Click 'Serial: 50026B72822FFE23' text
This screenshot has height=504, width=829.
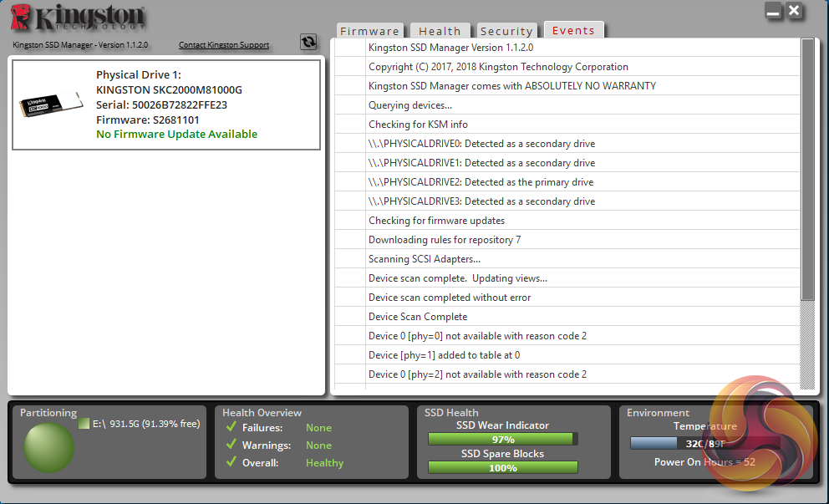pyautogui.click(x=162, y=104)
